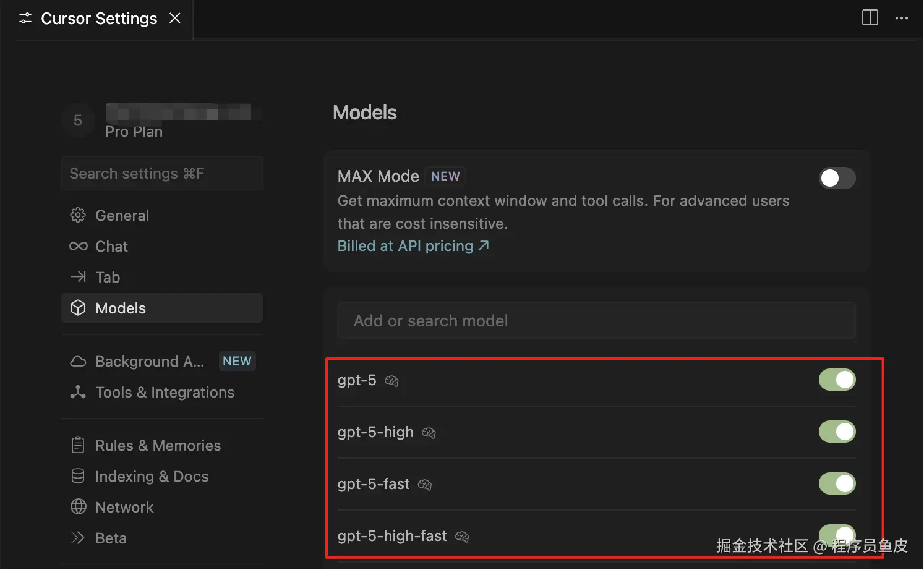Click the gpt-5 model name
The width and height of the screenshot is (924, 570).
[x=357, y=380]
